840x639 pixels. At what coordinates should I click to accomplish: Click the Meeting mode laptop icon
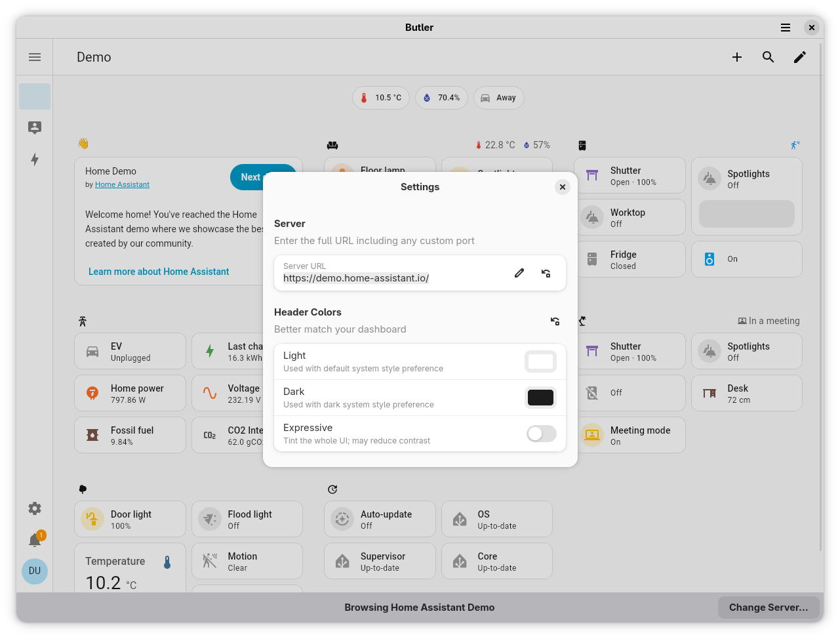(x=592, y=435)
